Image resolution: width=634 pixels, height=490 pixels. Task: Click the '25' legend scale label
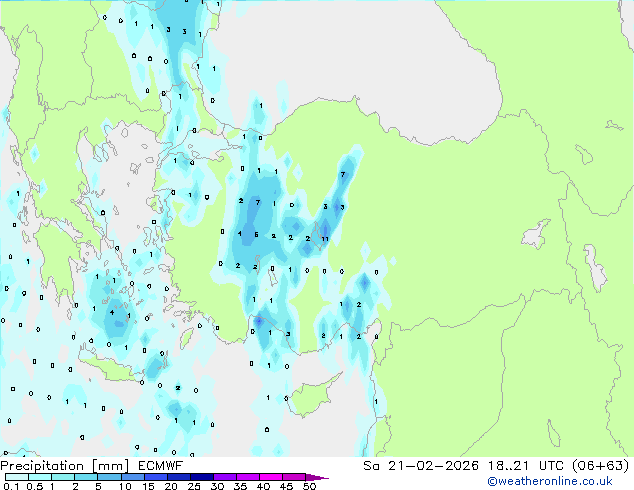pyautogui.click(x=194, y=486)
